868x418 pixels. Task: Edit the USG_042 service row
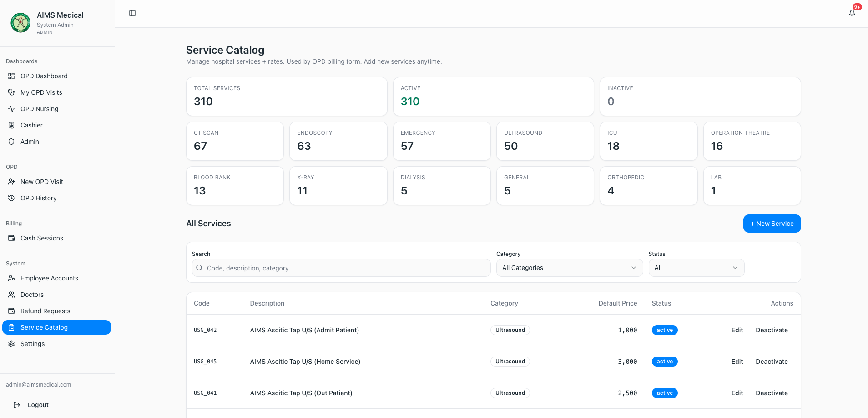737,330
